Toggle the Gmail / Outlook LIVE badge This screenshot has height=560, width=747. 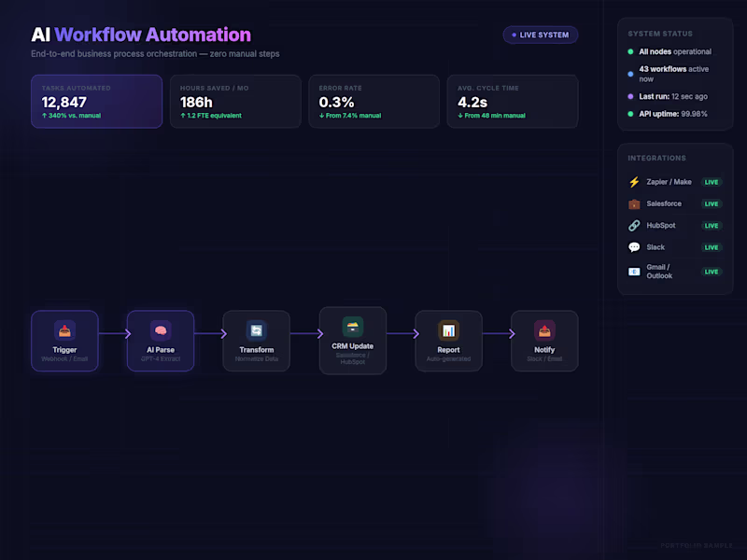tap(712, 272)
